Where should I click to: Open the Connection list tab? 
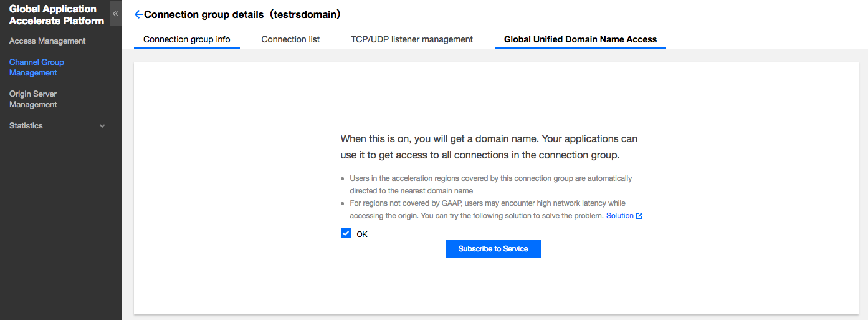[290, 39]
